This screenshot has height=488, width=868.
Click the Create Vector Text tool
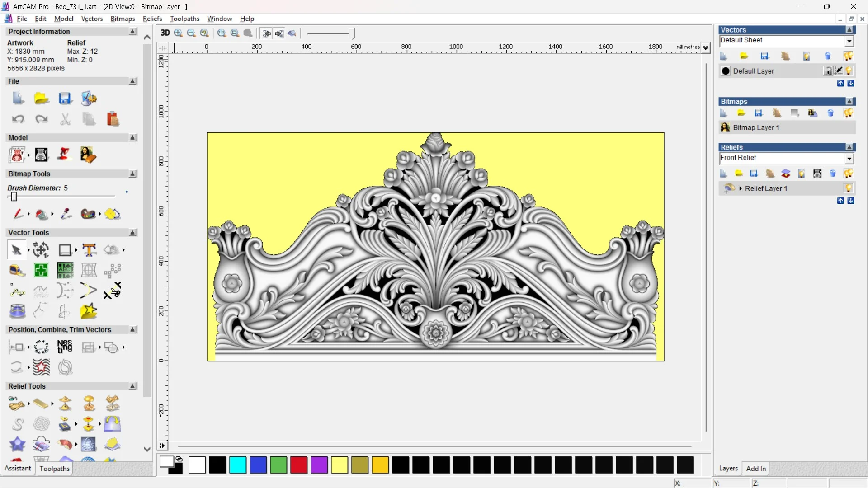89,250
